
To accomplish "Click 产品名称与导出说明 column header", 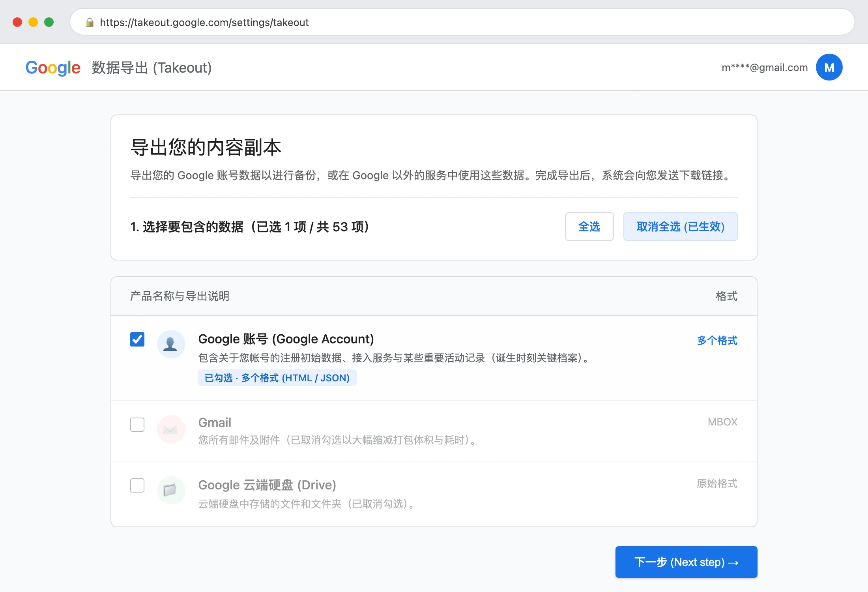I will [x=180, y=296].
